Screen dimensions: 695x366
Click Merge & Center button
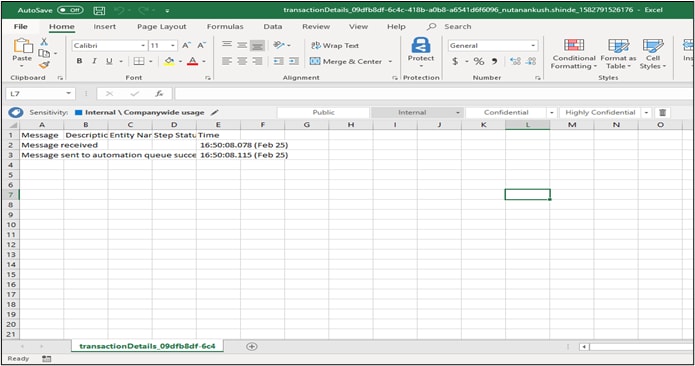(346, 61)
